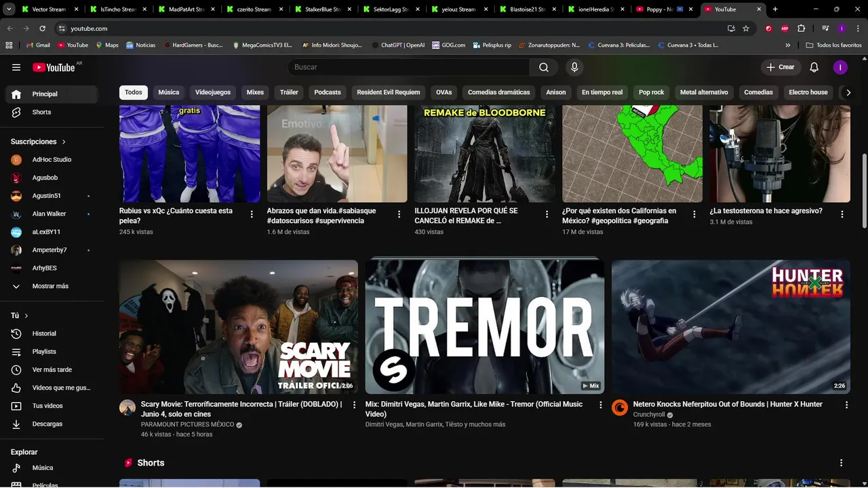Switch to the Vector Stream browser tab

click(49, 9)
